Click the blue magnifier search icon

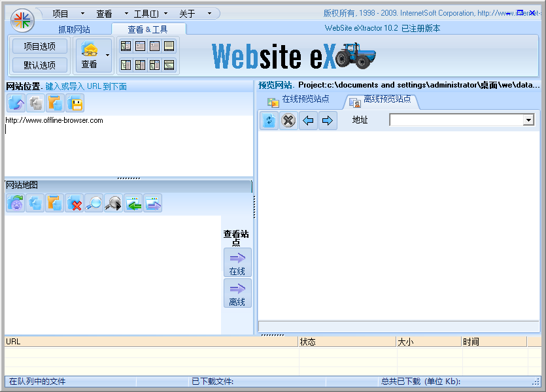tap(94, 203)
